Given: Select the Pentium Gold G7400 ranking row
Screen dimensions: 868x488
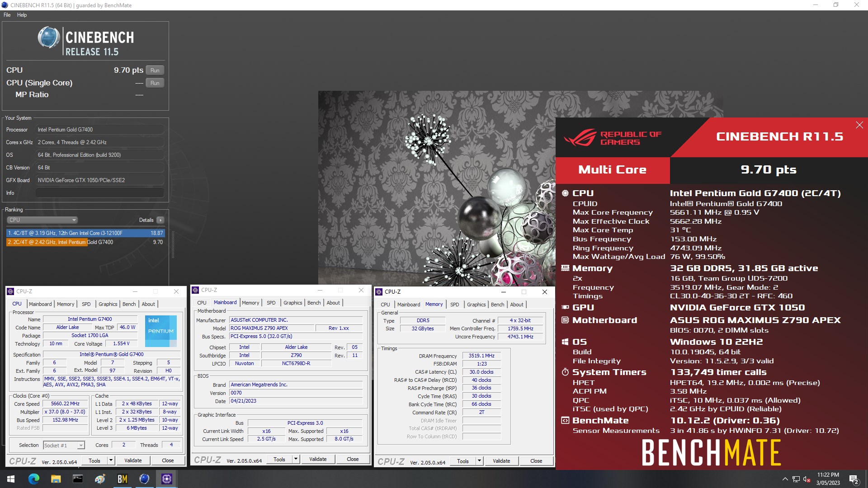Looking at the screenshot, I should (85, 242).
